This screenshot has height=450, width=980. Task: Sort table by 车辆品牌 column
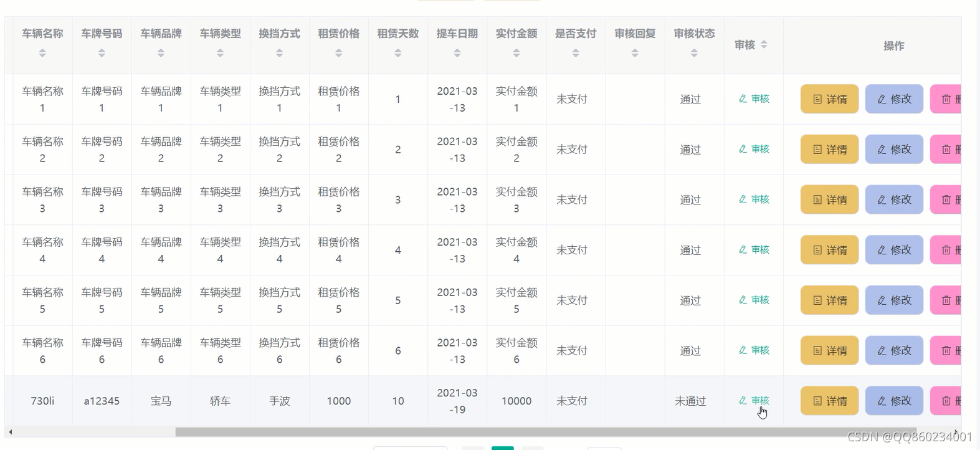161,53
